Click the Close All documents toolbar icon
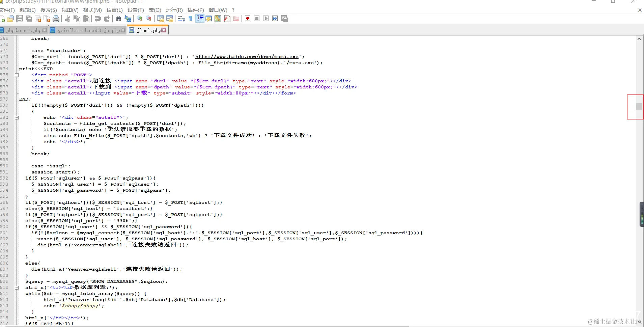This screenshot has height=327, width=644. pyautogui.click(x=47, y=19)
